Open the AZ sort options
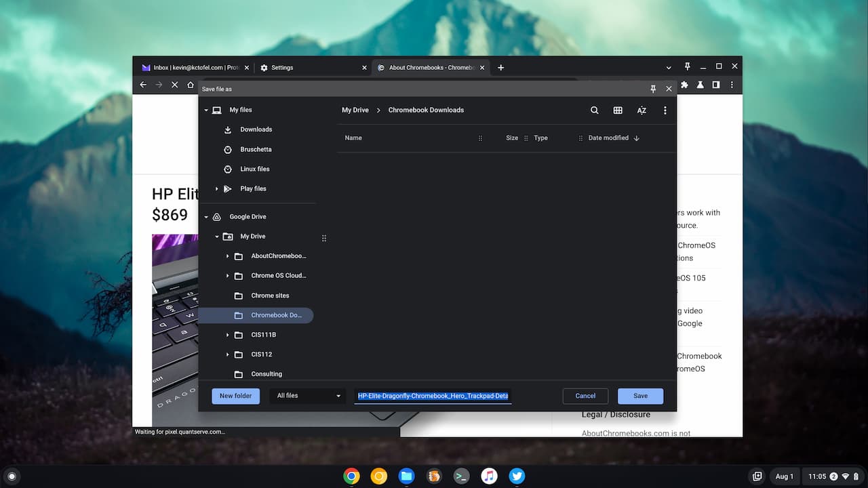Image resolution: width=868 pixels, height=488 pixels. point(642,110)
